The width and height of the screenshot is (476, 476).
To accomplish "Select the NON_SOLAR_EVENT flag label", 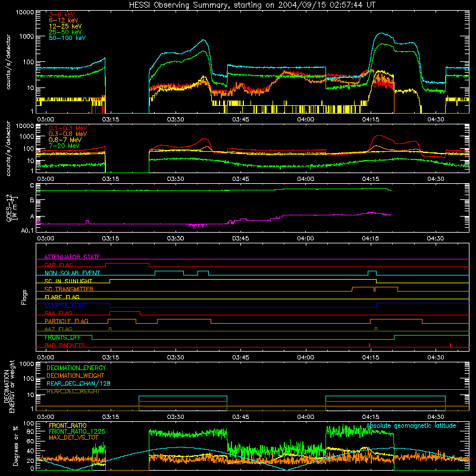I will coord(72,273).
